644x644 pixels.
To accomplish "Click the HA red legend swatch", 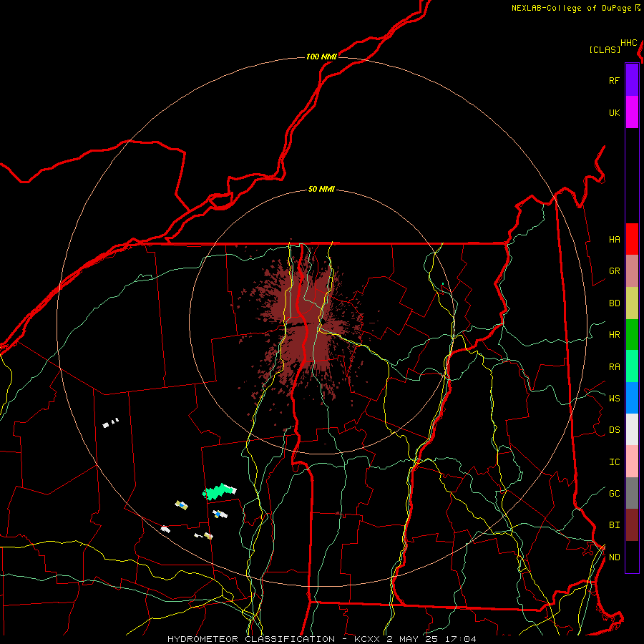I will [x=632, y=239].
